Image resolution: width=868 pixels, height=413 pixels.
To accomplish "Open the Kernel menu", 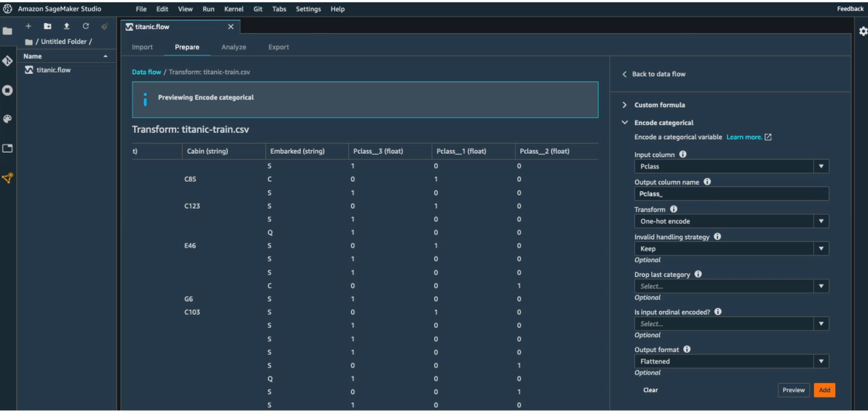I will [x=234, y=9].
